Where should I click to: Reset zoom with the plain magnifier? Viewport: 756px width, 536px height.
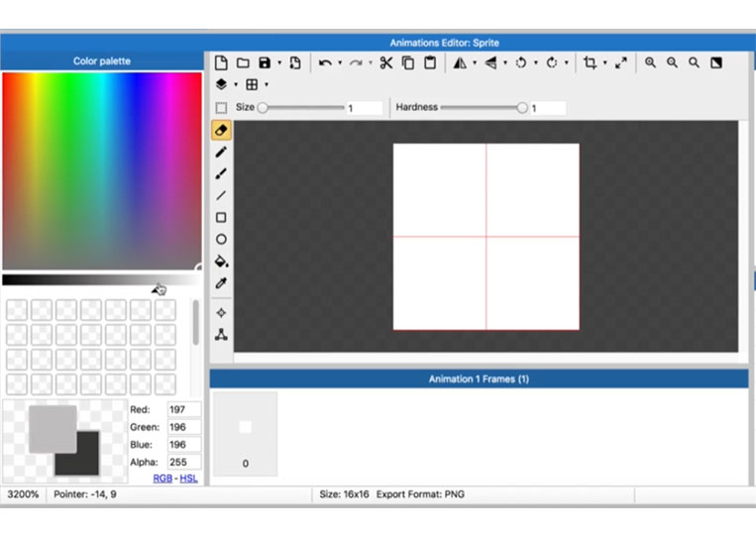694,62
